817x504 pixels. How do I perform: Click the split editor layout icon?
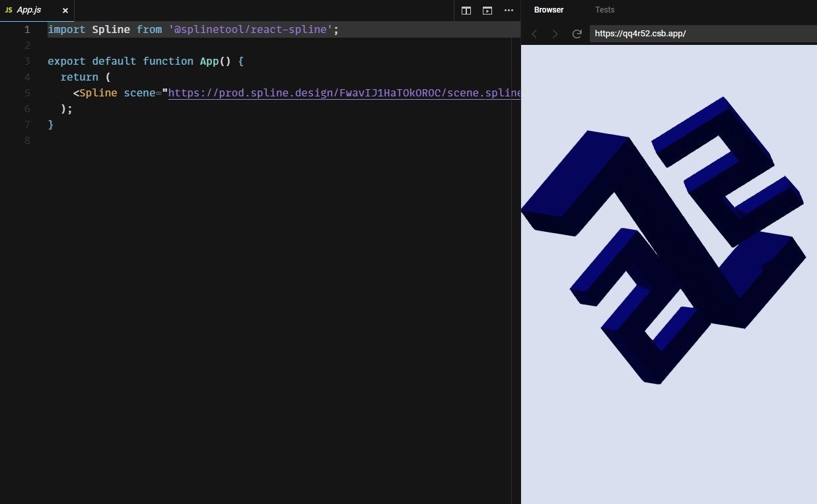coord(466,11)
